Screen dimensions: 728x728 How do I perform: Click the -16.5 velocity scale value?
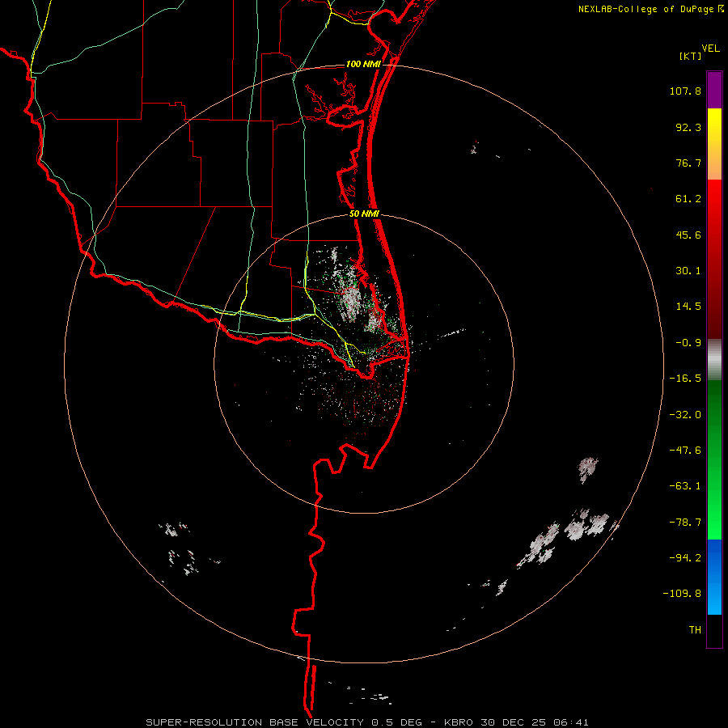685,379
